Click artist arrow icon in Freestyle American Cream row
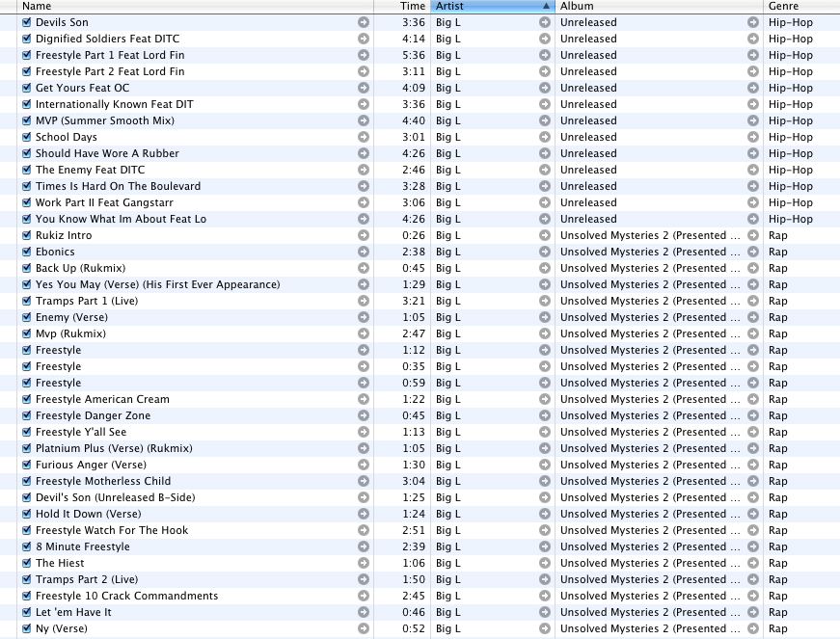Screen dimensions: 840x639 pyautogui.click(x=545, y=399)
